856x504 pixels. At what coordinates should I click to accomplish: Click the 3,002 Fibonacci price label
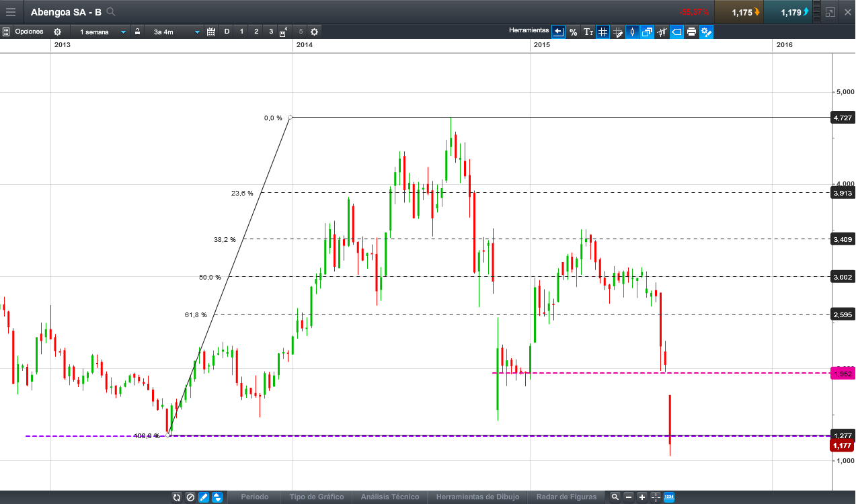pos(843,276)
